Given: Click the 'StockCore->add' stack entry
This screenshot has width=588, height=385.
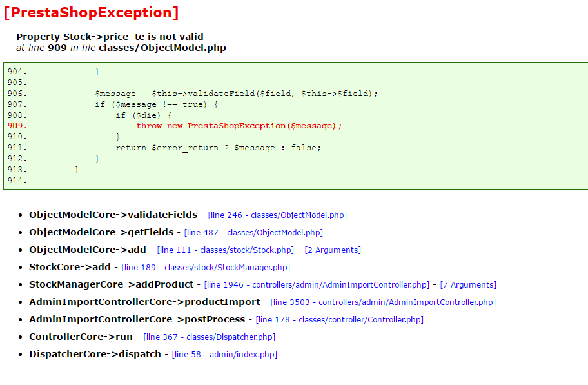Looking at the screenshot, I should 70,267.
